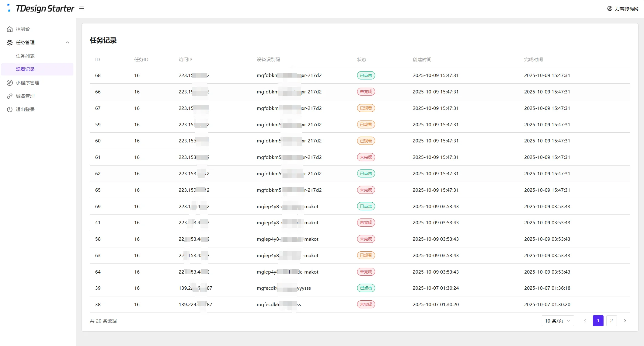The height and width of the screenshot is (346, 644).
Task: Click the mini-program management icon
Action: click(x=10, y=83)
